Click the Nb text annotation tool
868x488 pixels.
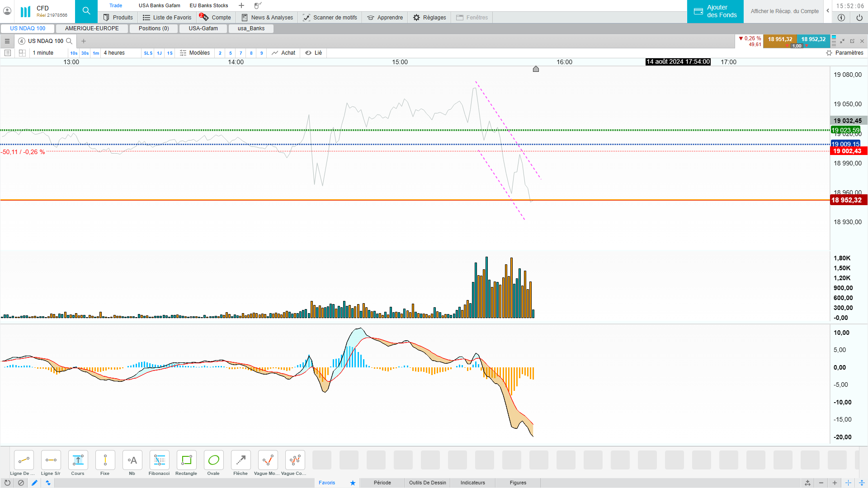point(132,460)
